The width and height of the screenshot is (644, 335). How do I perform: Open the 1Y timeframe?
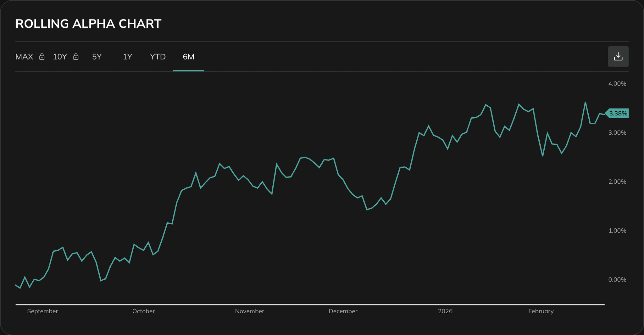(127, 57)
